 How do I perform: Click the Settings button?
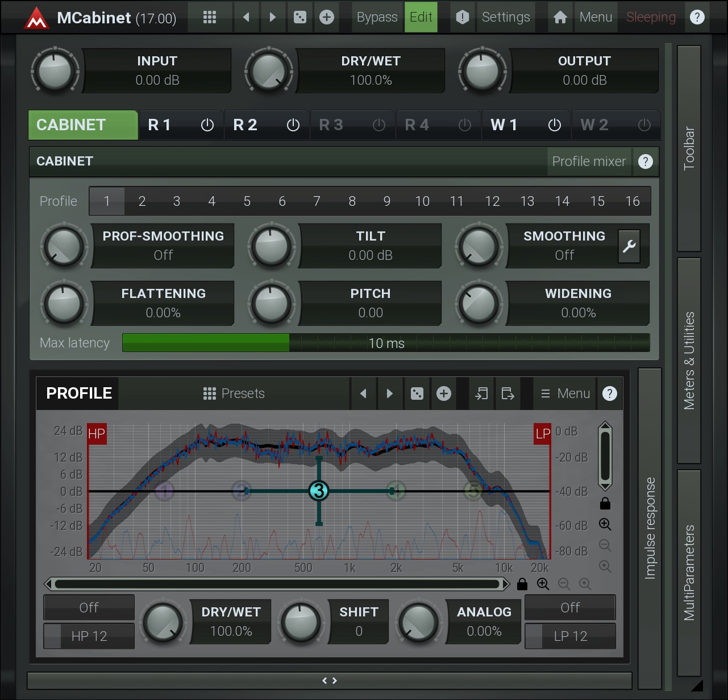point(505,18)
